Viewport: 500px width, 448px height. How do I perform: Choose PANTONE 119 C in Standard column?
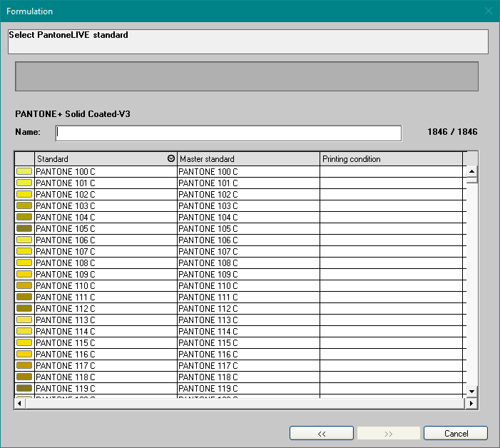[106, 389]
